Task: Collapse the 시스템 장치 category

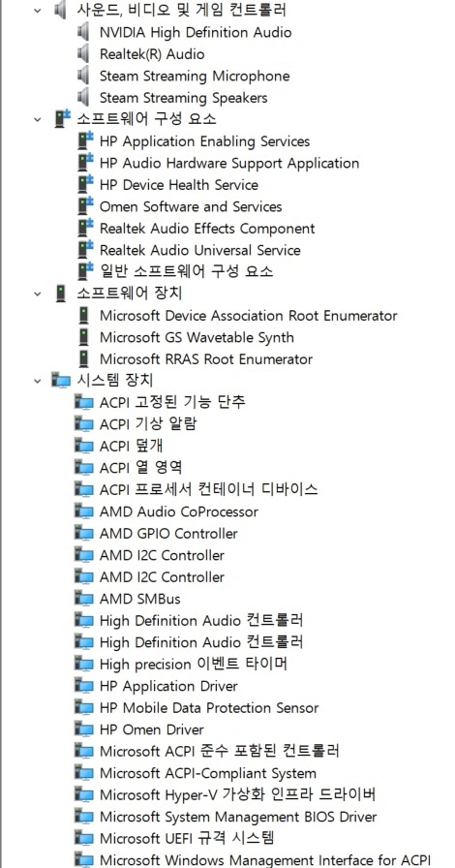Action: tap(38, 381)
